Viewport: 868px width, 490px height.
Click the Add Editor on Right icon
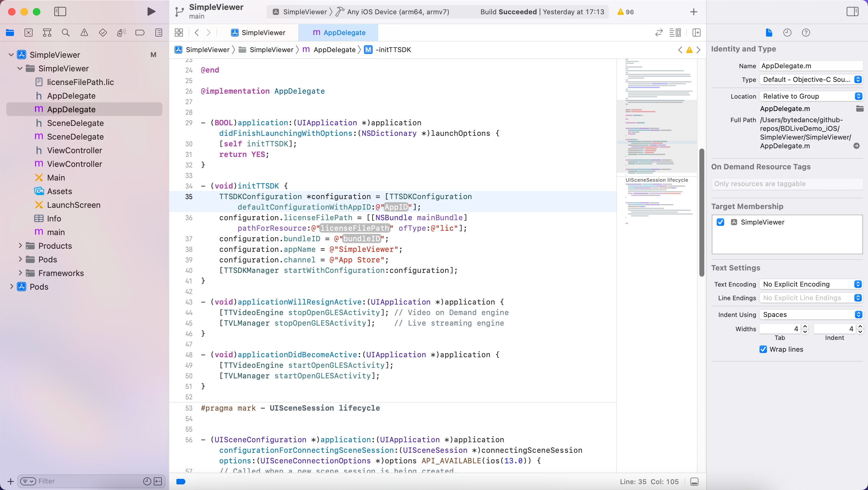(696, 33)
